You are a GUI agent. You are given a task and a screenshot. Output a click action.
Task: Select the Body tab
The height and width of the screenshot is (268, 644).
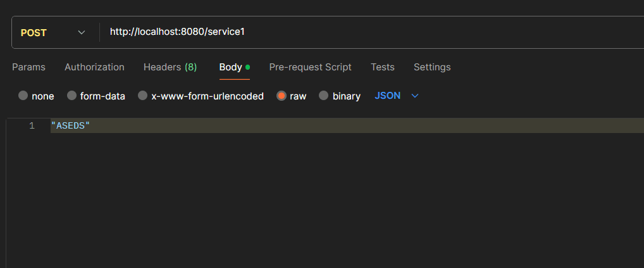[231, 67]
